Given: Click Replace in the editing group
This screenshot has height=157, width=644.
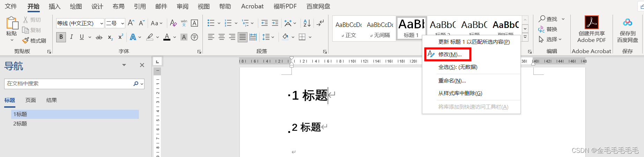Looking at the screenshot, I should [548, 29].
